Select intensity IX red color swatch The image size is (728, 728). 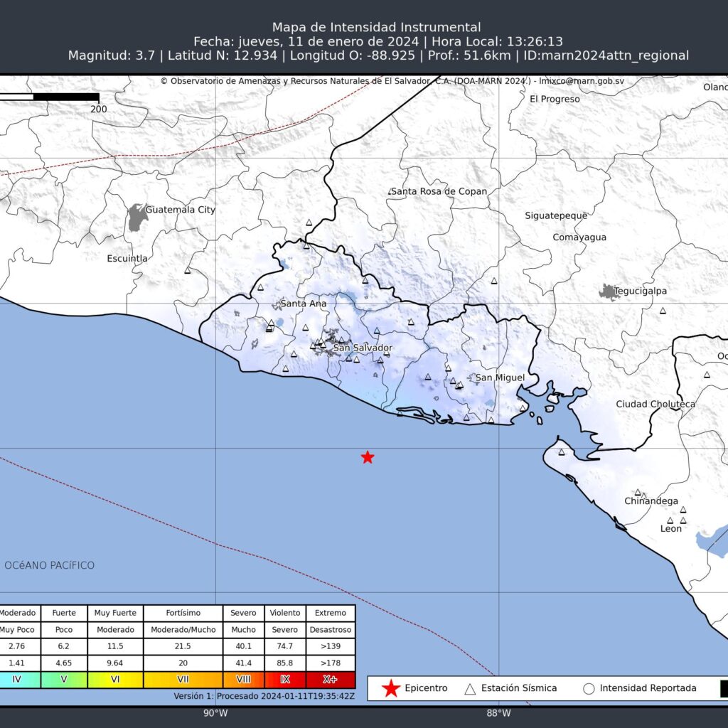click(284, 680)
